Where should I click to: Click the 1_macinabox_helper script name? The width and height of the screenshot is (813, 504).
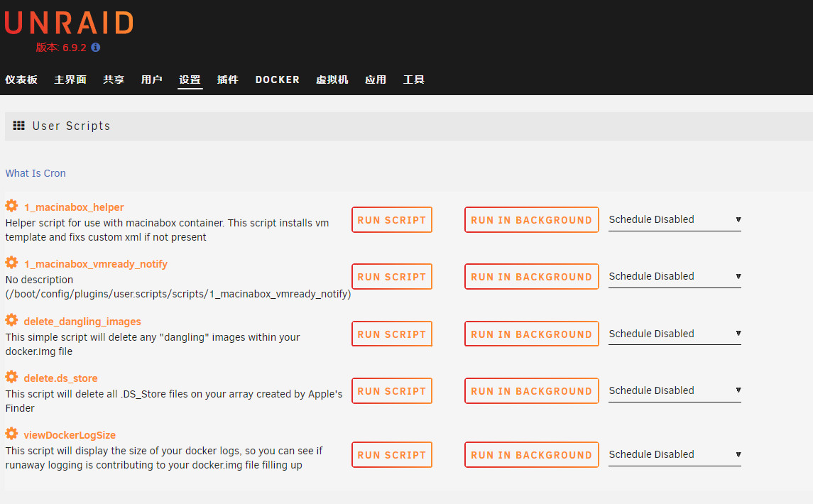pyautogui.click(x=74, y=207)
